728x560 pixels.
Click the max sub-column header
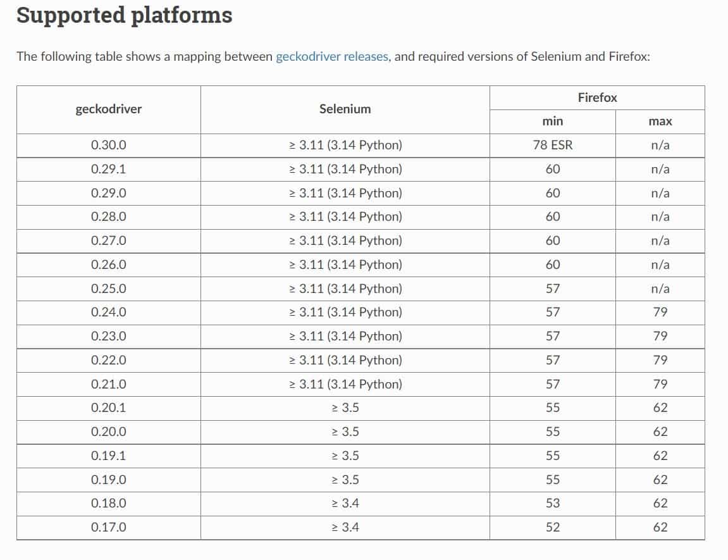(x=660, y=121)
